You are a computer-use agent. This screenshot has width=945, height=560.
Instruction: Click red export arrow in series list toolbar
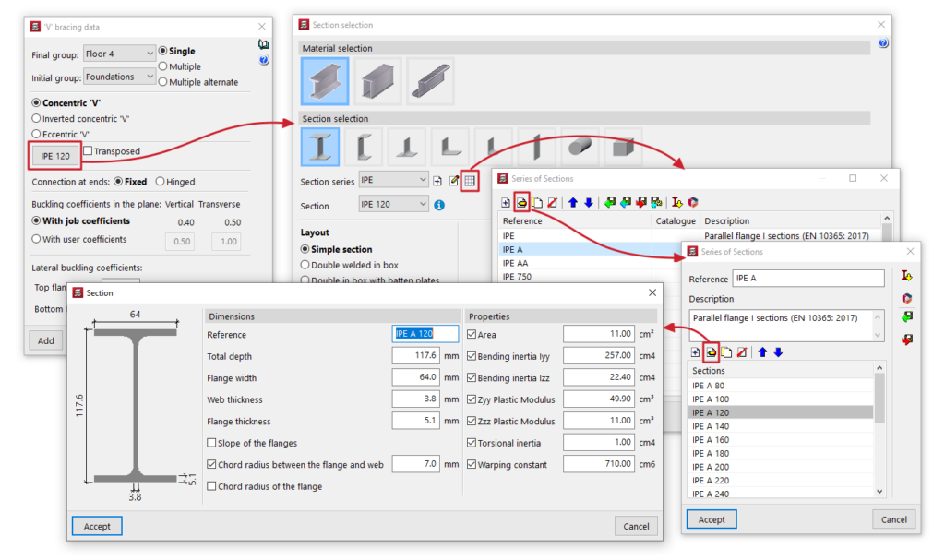[x=641, y=203]
